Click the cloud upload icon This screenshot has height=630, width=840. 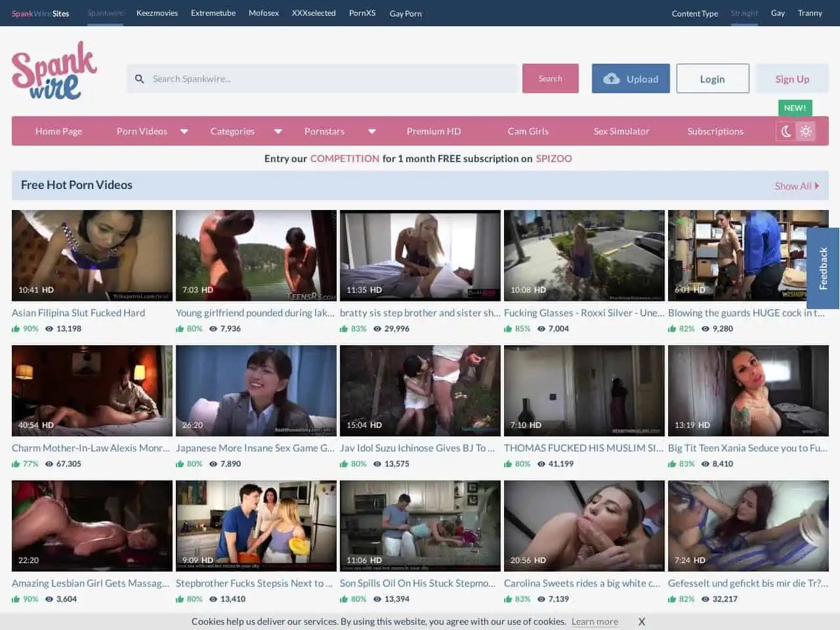coord(611,79)
